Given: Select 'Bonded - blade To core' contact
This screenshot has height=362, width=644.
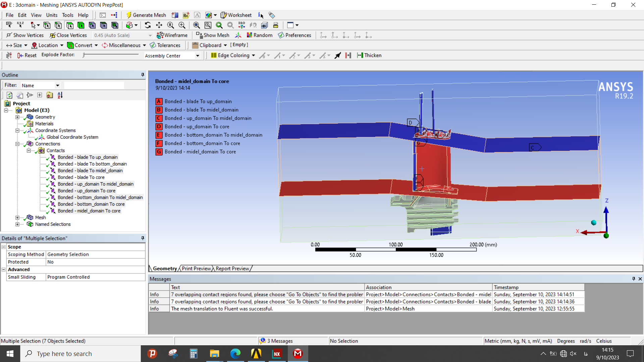Looking at the screenshot, I should point(81,177).
